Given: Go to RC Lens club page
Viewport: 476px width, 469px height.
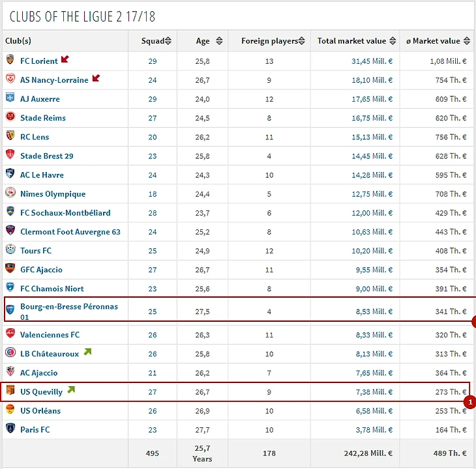Looking at the screenshot, I should pyautogui.click(x=35, y=137).
